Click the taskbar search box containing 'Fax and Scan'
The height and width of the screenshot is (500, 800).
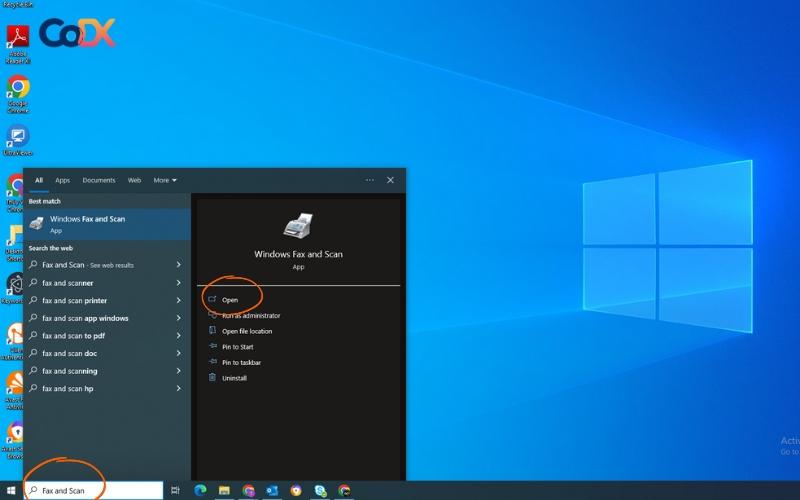pos(93,490)
